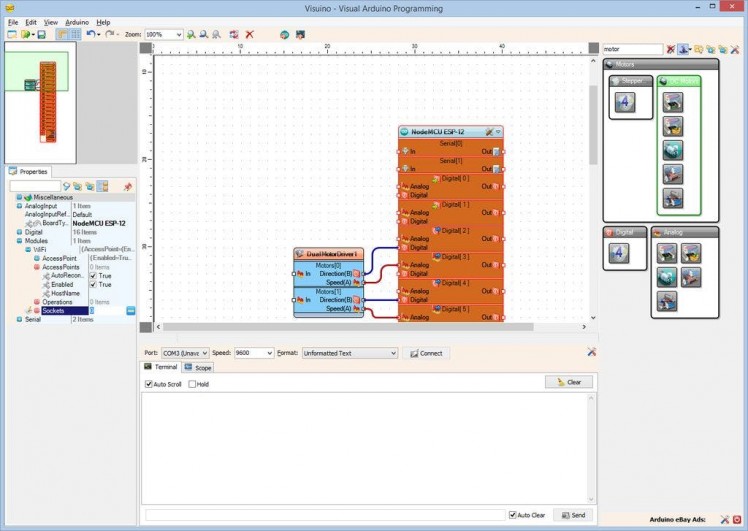Click the canvas horizontal scrollbar
The height and width of the screenshot is (531, 748).
coord(350,327)
